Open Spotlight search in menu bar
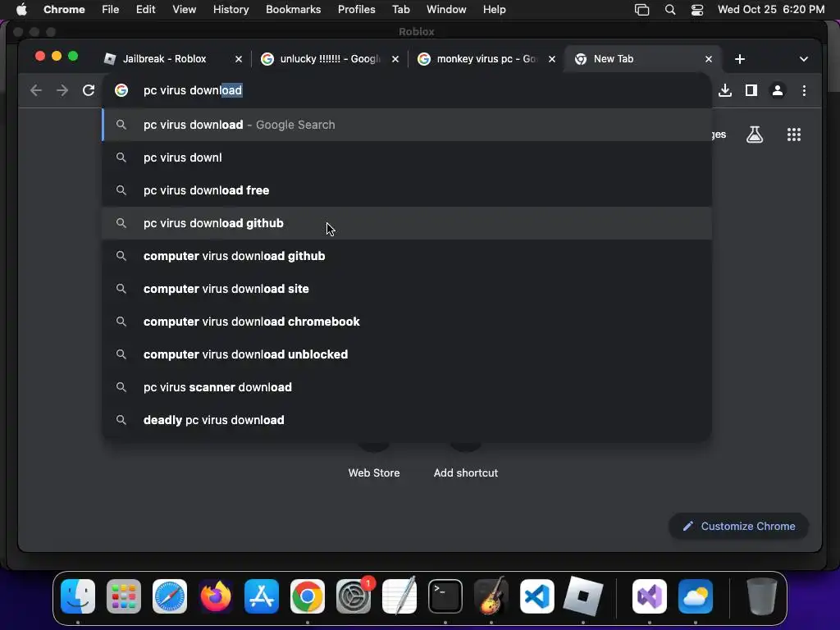840x630 pixels. point(669,10)
